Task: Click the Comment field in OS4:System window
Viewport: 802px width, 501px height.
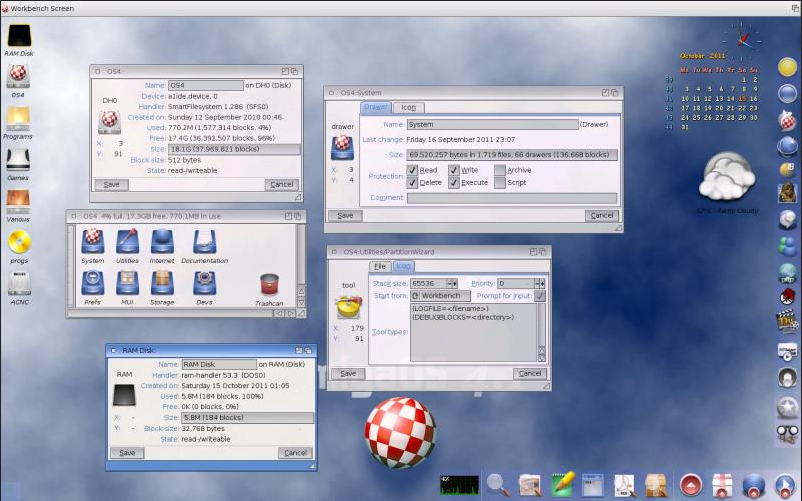Action: click(x=511, y=198)
